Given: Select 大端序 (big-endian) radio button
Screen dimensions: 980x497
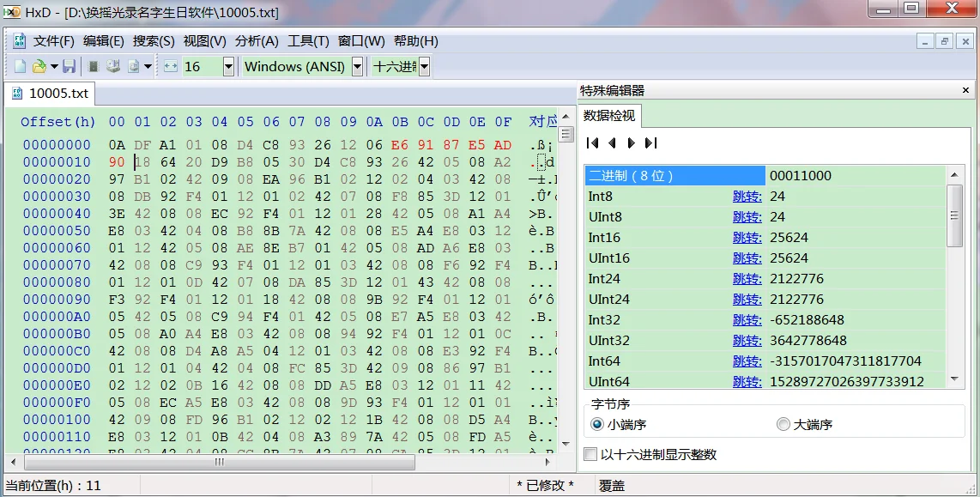Looking at the screenshot, I should click(783, 424).
